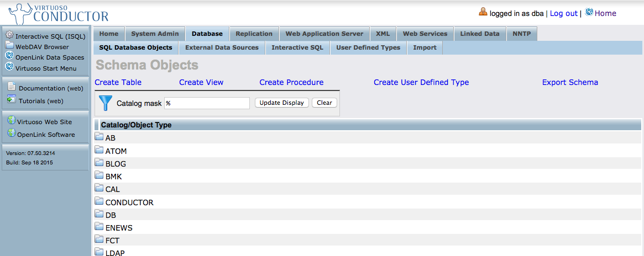Switch to the Replication tab

254,34
